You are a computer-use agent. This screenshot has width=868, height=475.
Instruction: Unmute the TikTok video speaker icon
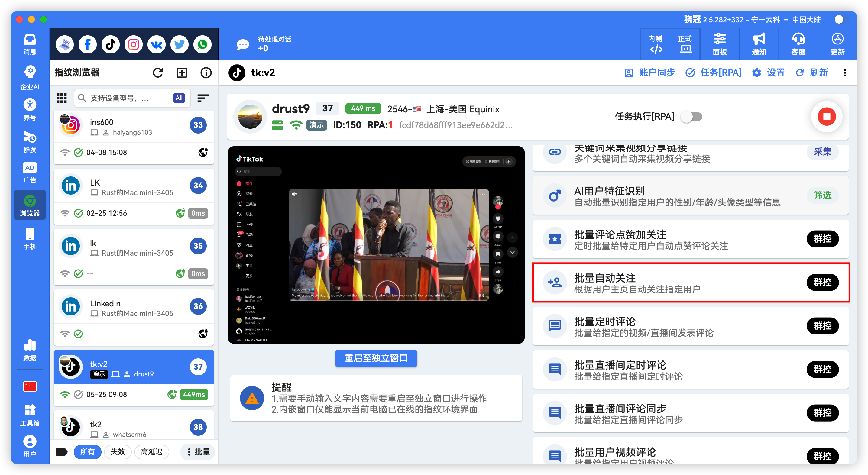tap(295, 194)
